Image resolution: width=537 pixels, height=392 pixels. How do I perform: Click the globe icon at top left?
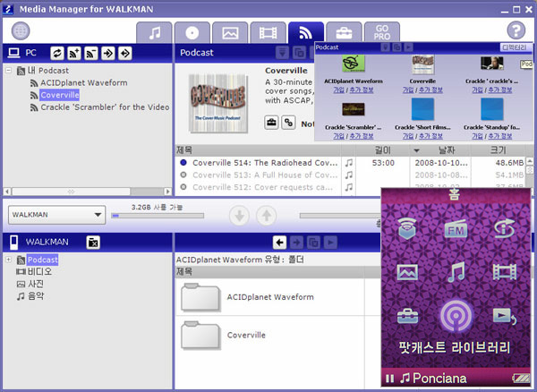21,30
